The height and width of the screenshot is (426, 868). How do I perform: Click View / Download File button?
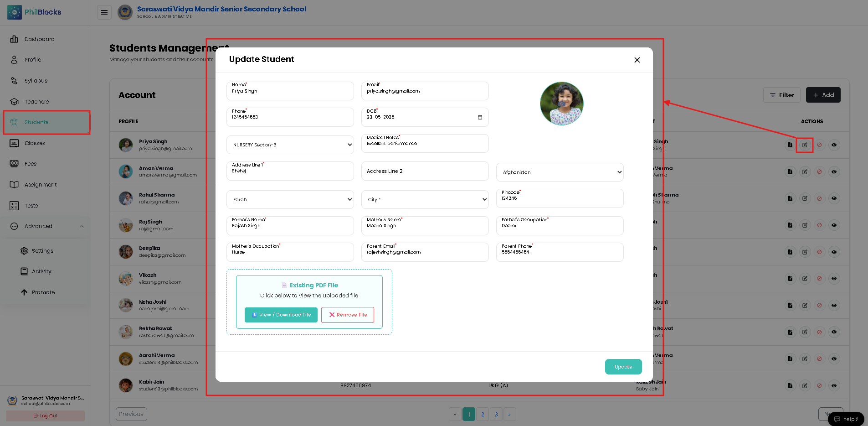click(281, 315)
